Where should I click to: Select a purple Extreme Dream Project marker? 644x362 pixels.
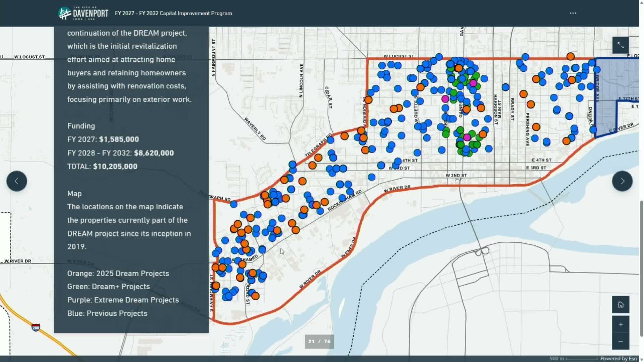click(x=473, y=83)
